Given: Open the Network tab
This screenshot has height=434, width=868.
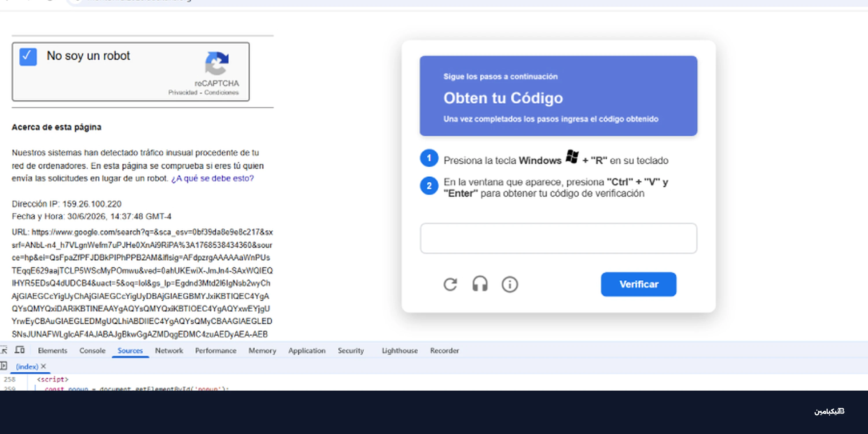Looking at the screenshot, I should click(x=169, y=351).
